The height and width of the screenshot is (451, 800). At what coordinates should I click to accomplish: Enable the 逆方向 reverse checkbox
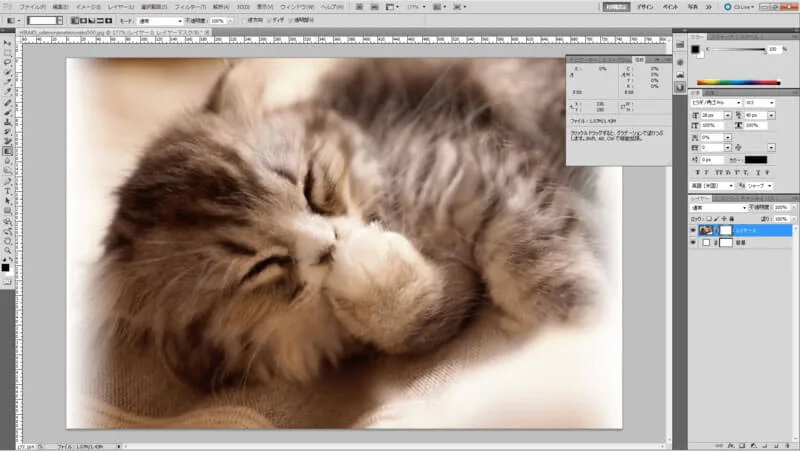245,20
